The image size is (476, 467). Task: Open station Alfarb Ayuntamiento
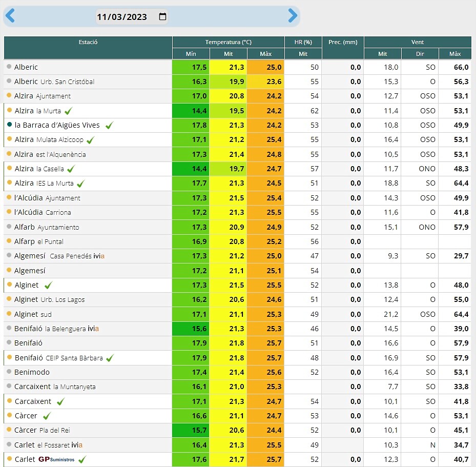(47, 227)
